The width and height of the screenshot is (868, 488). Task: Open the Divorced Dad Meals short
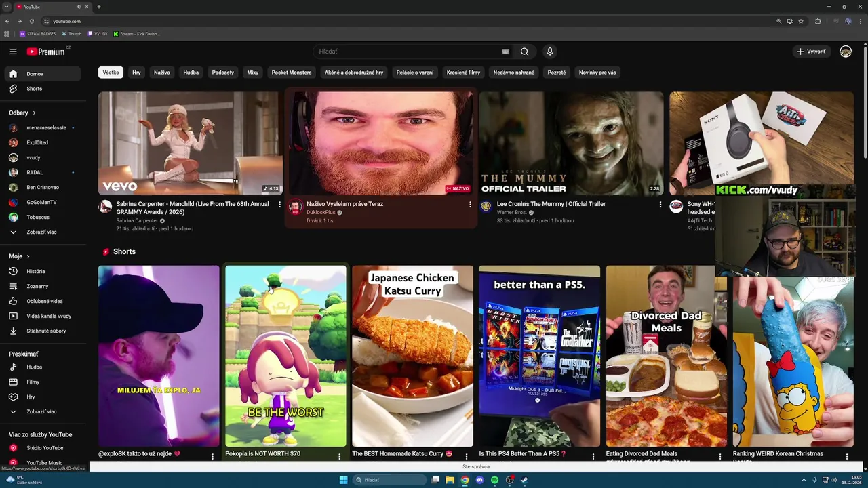[666, 356]
